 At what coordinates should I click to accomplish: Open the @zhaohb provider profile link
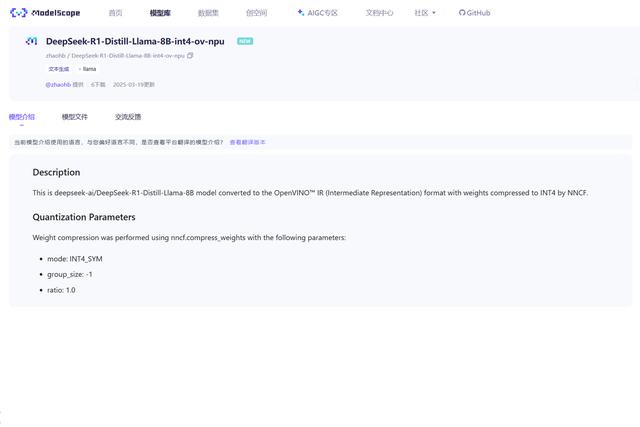tap(58, 85)
